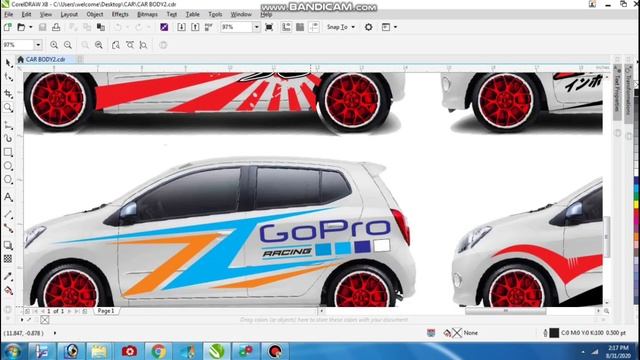The height and width of the screenshot is (360, 640).
Task: Select the Parallel Dimension tool
Action: tap(8, 214)
